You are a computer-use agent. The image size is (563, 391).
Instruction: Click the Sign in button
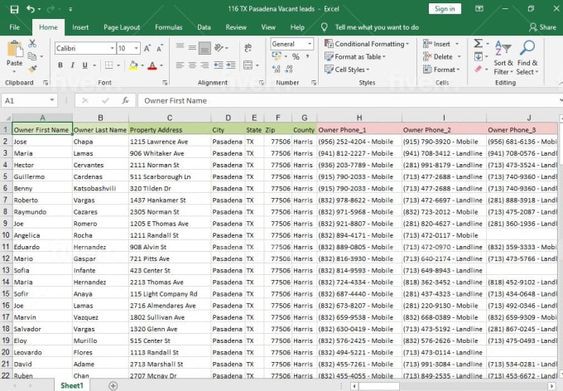[x=445, y=9]
